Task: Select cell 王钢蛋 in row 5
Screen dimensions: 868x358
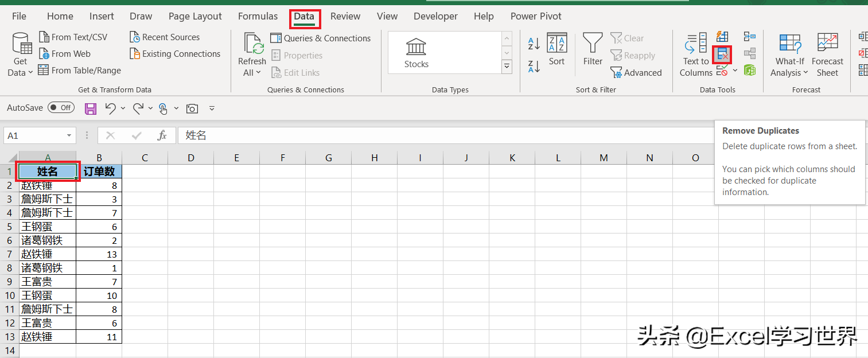Action: (x=48, y=227)
